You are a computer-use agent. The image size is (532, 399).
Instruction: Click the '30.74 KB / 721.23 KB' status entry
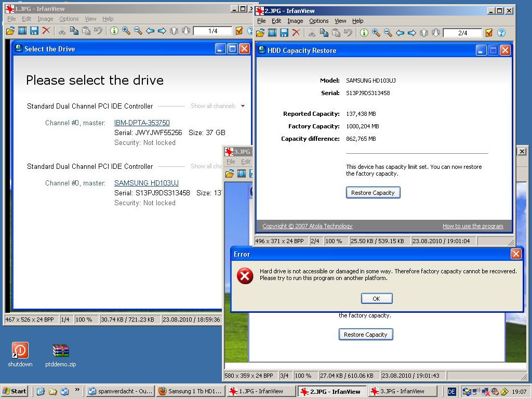[x=129, y=320]
